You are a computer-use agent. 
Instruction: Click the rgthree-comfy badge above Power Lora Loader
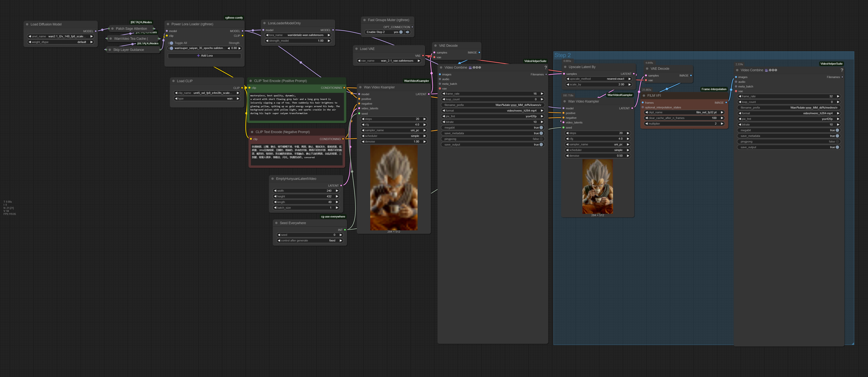click(x=234, y=18)
